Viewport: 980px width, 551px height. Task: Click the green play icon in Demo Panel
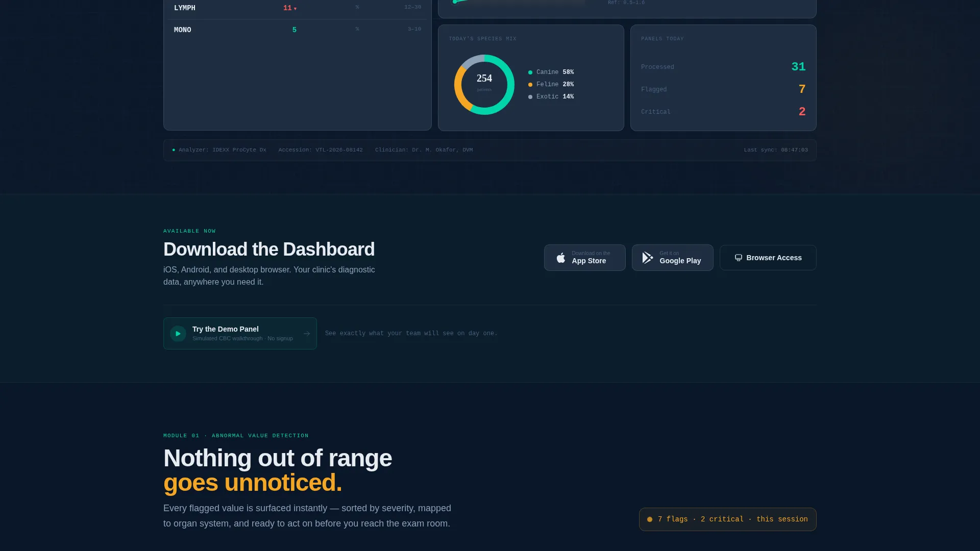(178, 334)
